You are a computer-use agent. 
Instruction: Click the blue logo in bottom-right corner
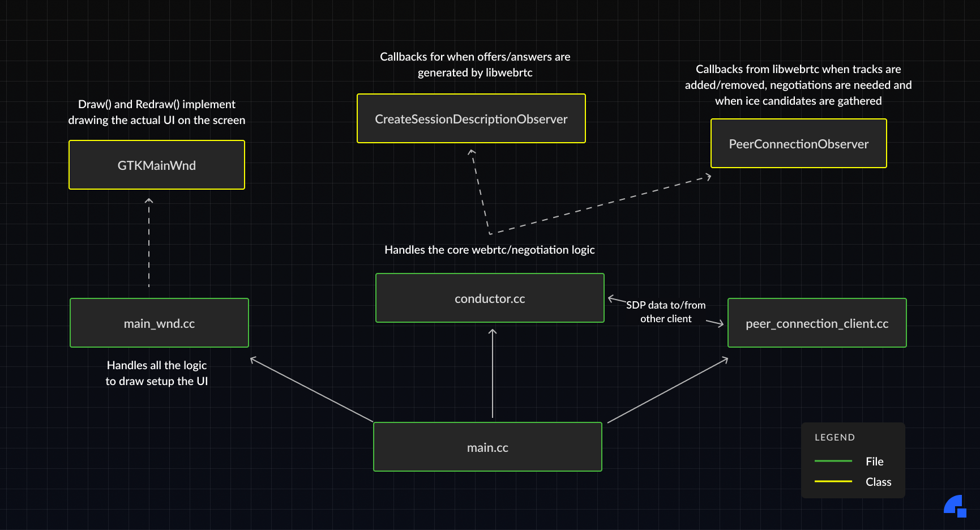(x=955, y=506)
